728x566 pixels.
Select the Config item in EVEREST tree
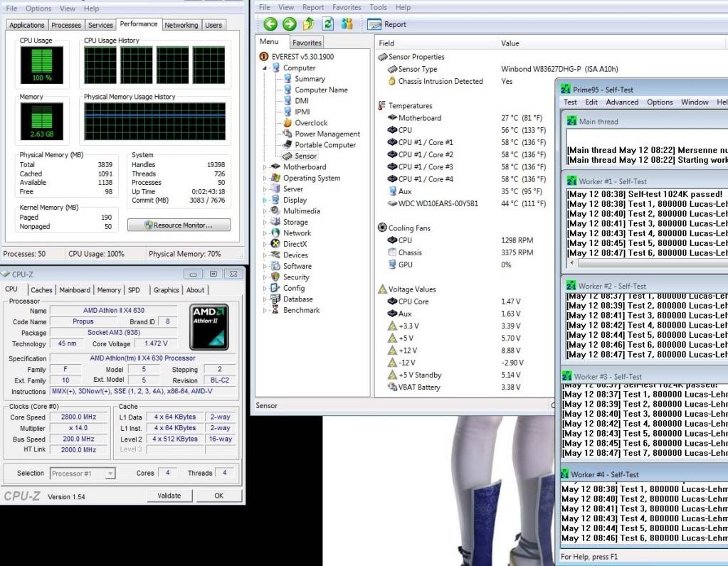[x=293, y=288]
